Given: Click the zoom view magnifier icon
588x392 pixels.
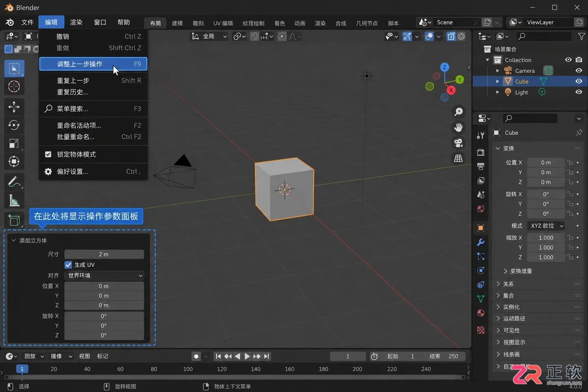Looking at the screenshot, I should click(x=459, y=111).
